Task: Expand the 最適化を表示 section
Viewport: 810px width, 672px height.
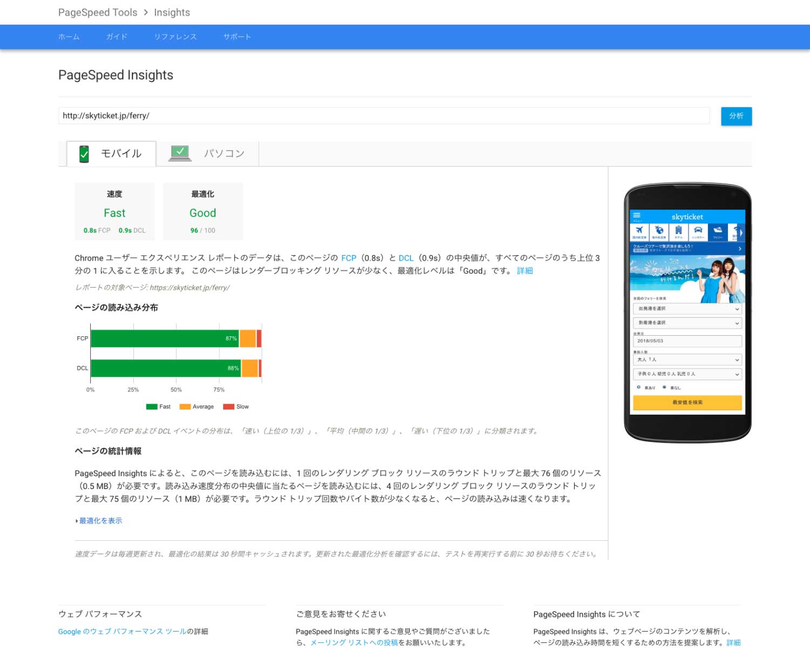Action: click(100, 521)
